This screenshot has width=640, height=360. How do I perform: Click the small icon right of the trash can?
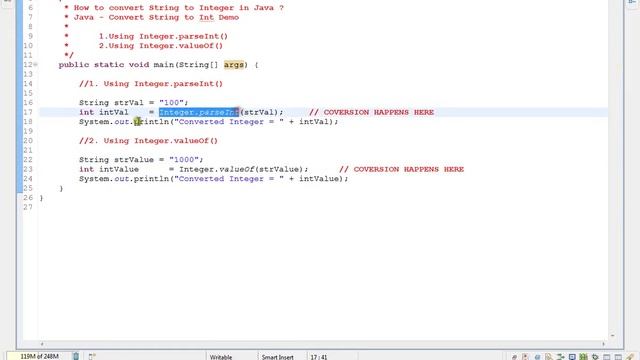[x=92, y=357]
